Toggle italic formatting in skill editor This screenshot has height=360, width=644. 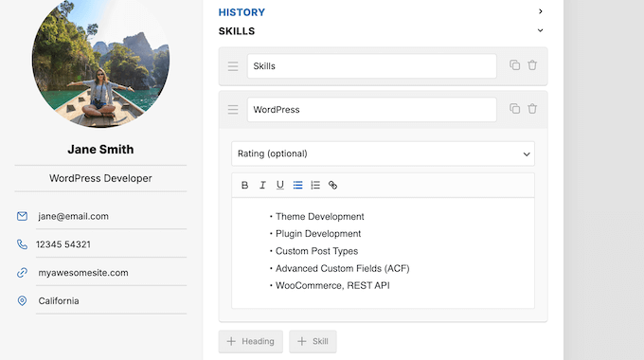(x=262, y=186)
